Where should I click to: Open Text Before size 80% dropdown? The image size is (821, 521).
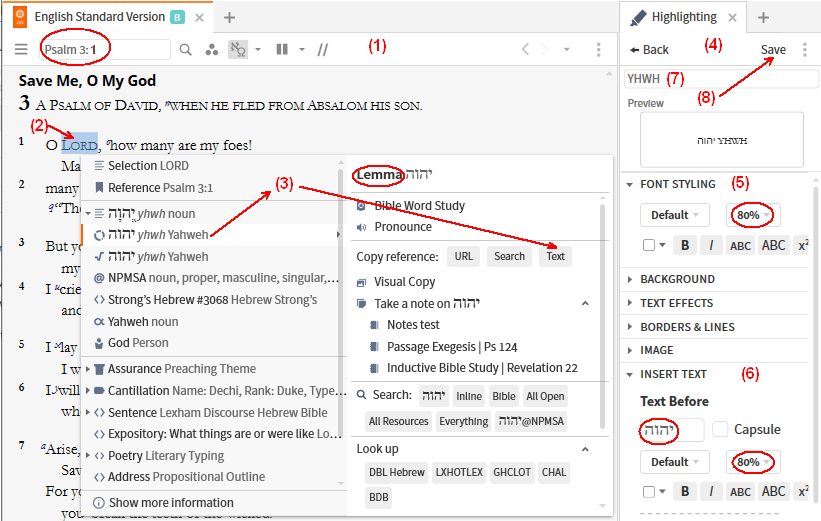[753, 462]
